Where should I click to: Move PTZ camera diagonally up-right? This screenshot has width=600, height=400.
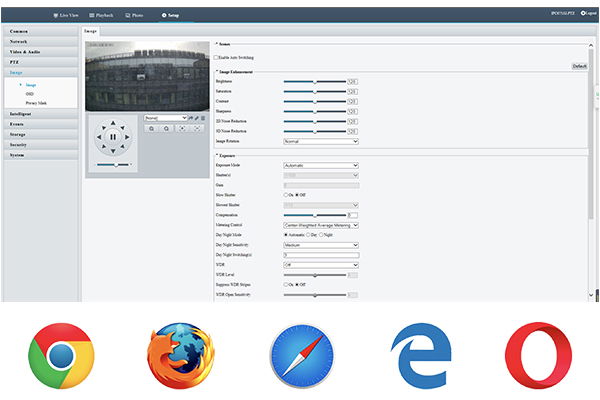[122, 128]
